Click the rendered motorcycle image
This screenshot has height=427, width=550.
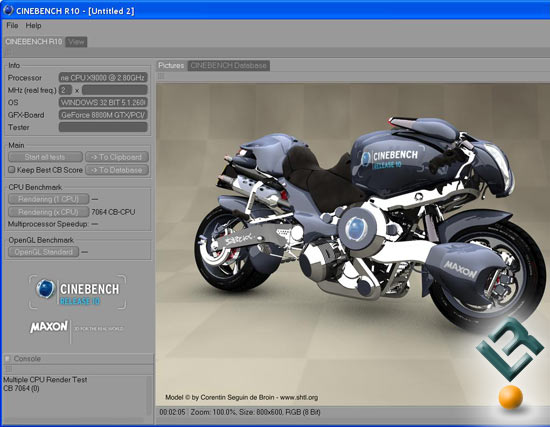(x=353, y=244)
